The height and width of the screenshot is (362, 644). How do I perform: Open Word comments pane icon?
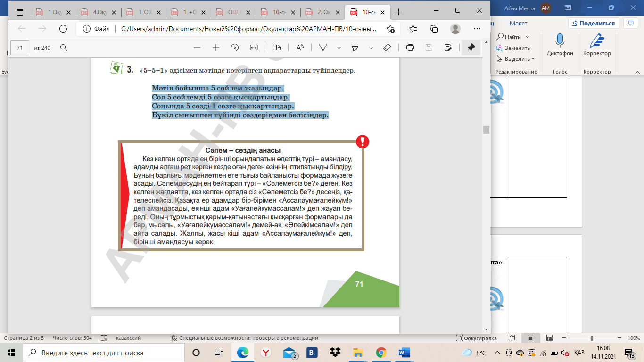coord(630,23)
